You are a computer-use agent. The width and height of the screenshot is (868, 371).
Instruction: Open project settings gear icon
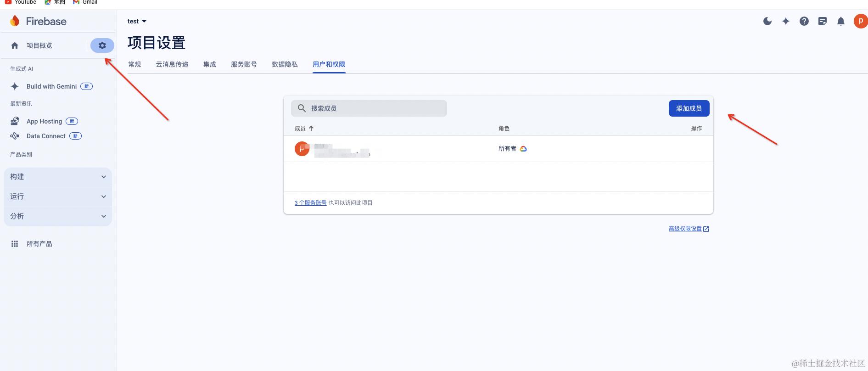pos(102,45)
